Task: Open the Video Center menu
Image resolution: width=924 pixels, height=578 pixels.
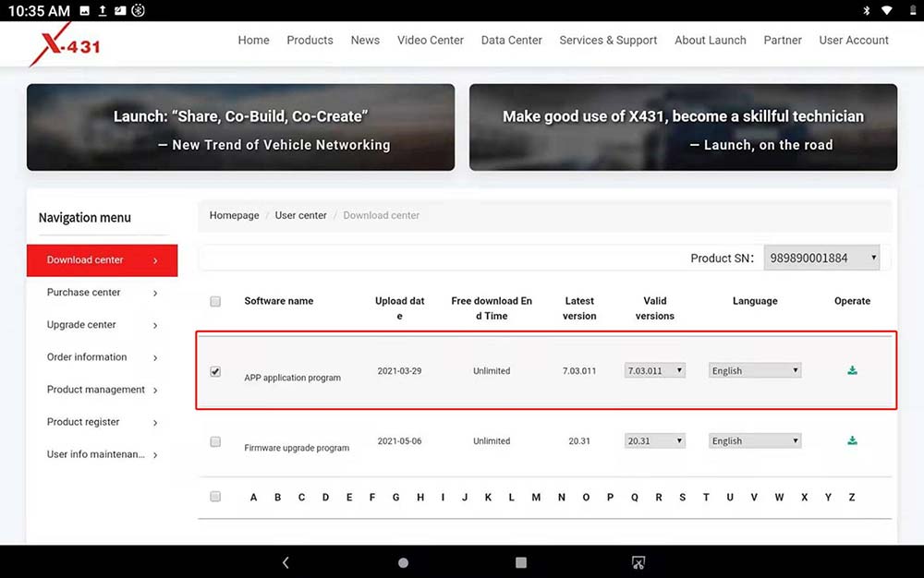Action: pyautogui.click(x=431, y=40)
